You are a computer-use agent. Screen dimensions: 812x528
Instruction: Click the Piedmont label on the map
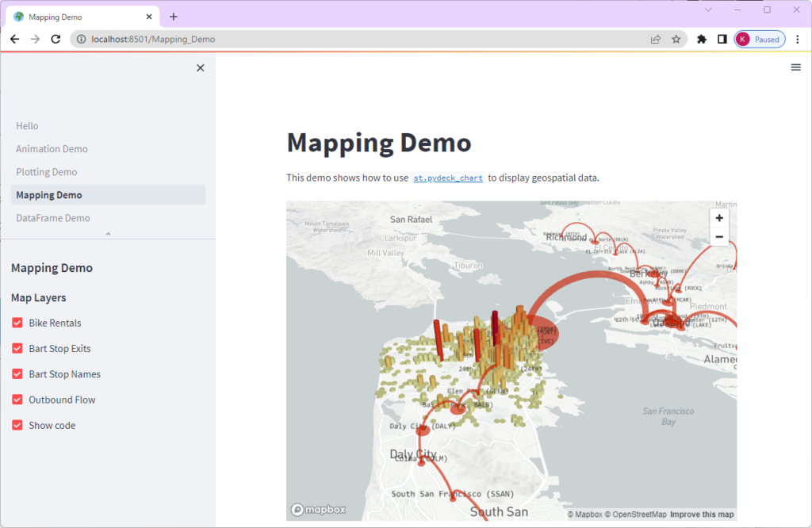(x=708, y=307)
